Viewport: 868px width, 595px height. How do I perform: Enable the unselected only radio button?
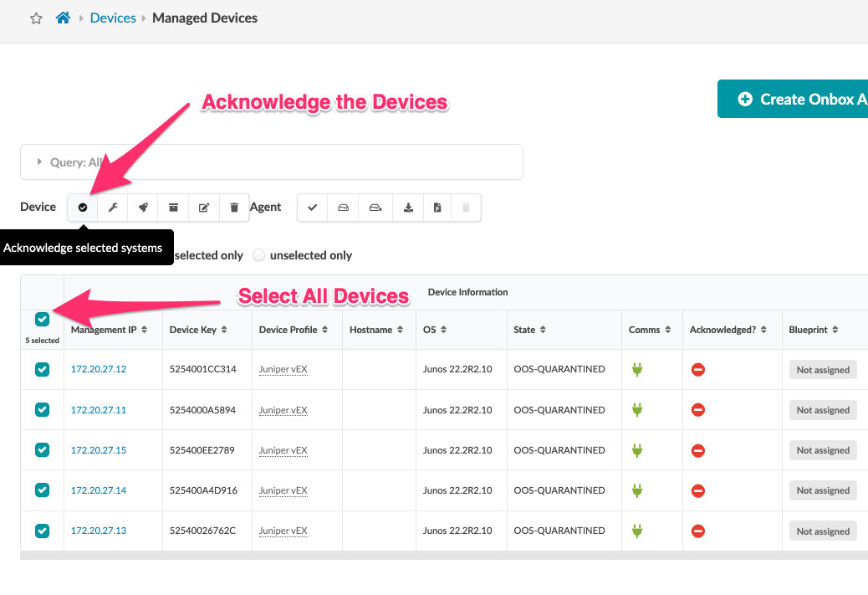(259, 255)
